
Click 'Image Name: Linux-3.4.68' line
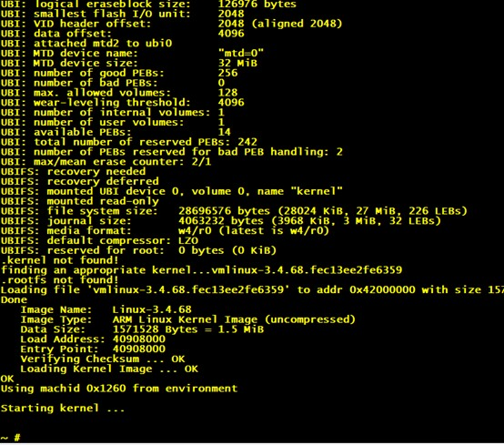pos(106,309)
